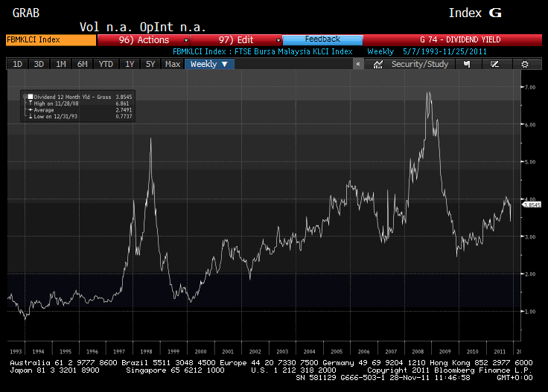Viewport: 548px width, 392px height.
Task: Click the Feedback button
Action: coord(322,39)
